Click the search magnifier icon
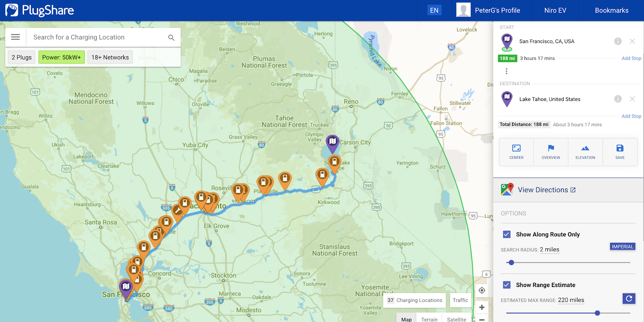Viewport: 644px width, 322px height. click(x=171, y=37)
